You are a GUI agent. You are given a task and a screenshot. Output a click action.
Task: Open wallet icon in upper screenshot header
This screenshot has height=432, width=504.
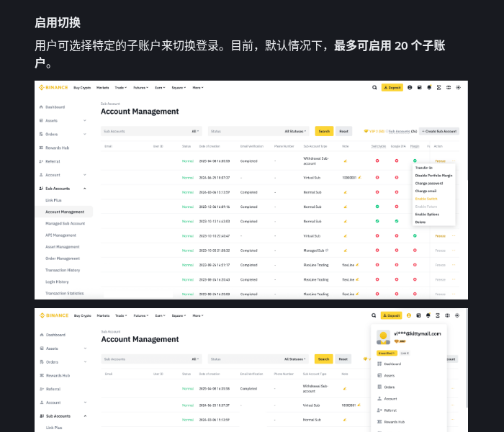click(x=419, y=87)
